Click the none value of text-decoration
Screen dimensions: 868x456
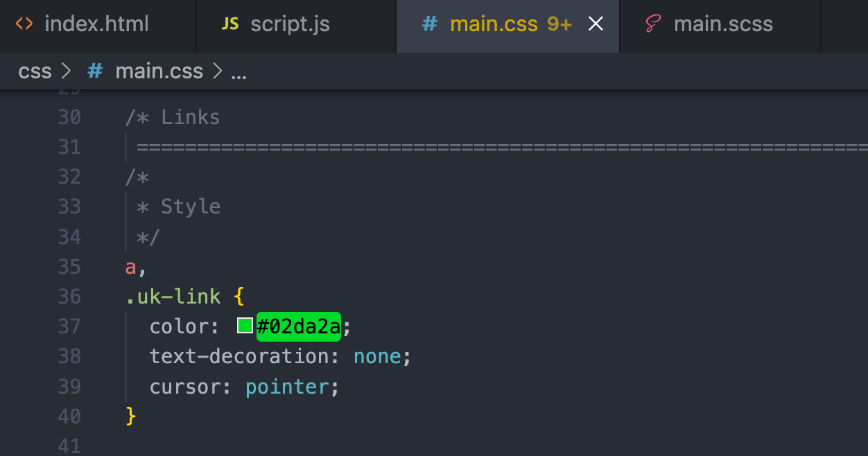377,356
